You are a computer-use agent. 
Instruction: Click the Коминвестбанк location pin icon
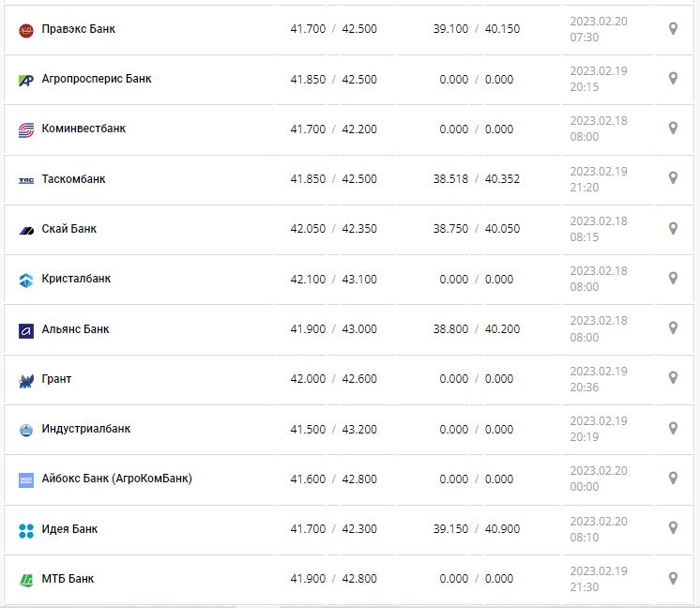pos(673,129)
